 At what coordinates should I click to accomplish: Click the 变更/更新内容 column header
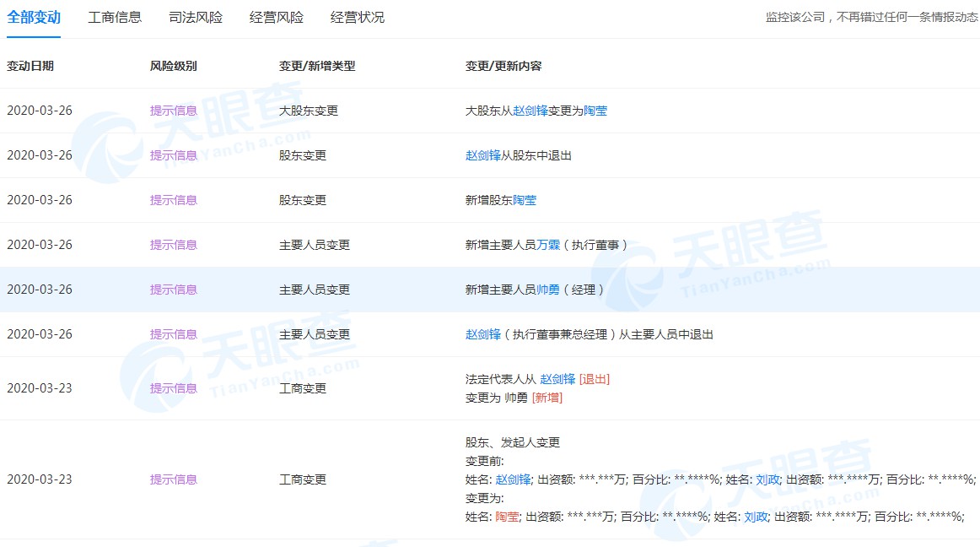coord(503,66)
